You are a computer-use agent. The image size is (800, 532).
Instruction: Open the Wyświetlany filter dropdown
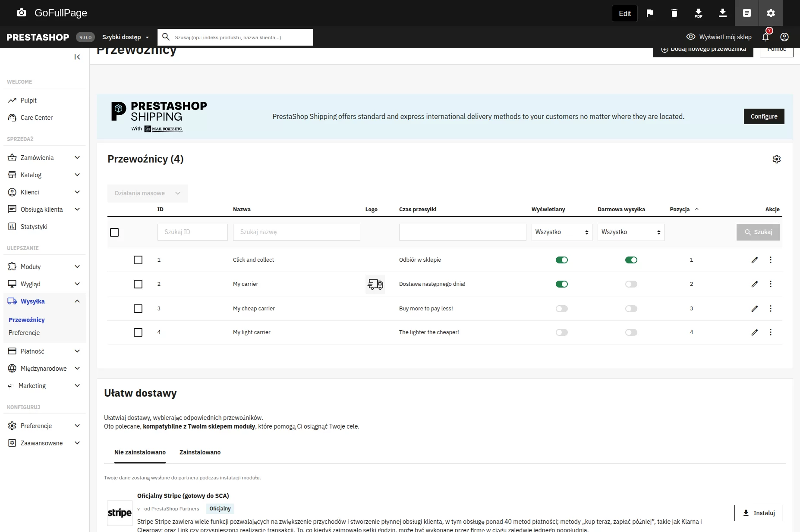point(561,232)
